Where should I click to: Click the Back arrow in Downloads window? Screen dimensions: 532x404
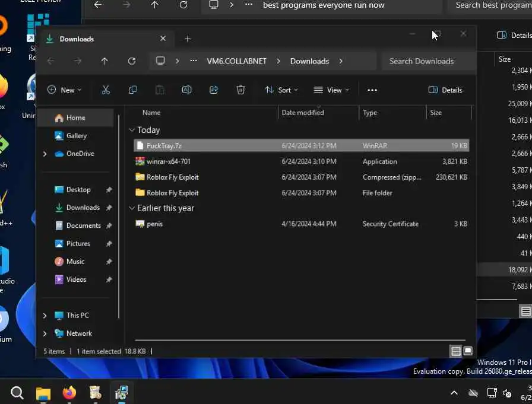pos(51,61)
